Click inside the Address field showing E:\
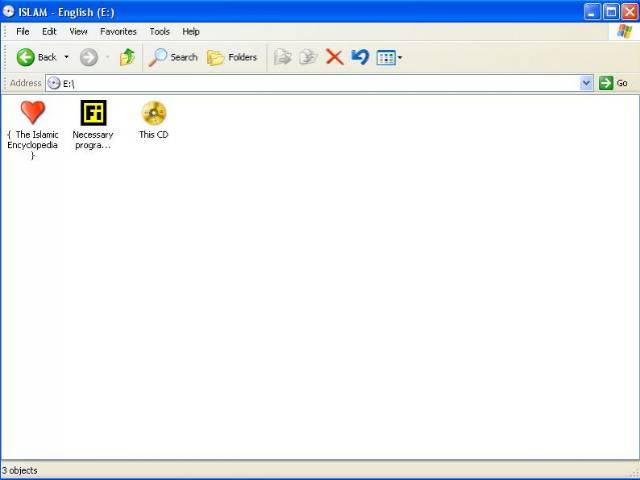The image size is (640, 480). point(300,83)
